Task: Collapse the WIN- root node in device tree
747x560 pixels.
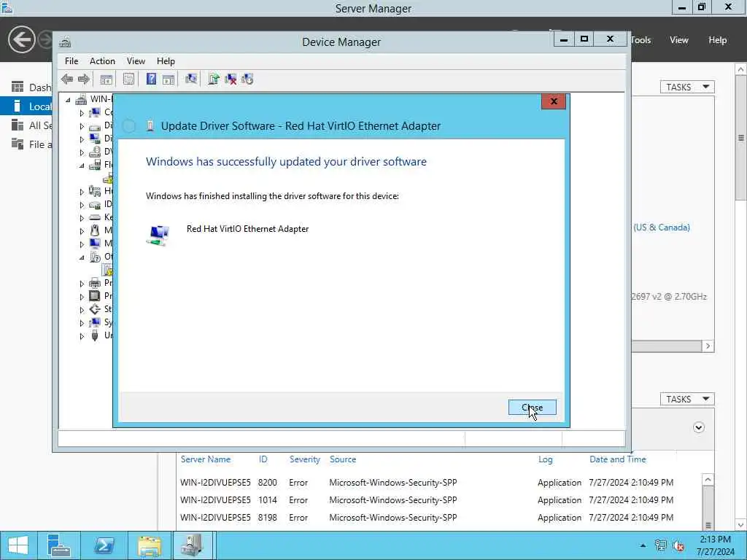Action: 68,99
